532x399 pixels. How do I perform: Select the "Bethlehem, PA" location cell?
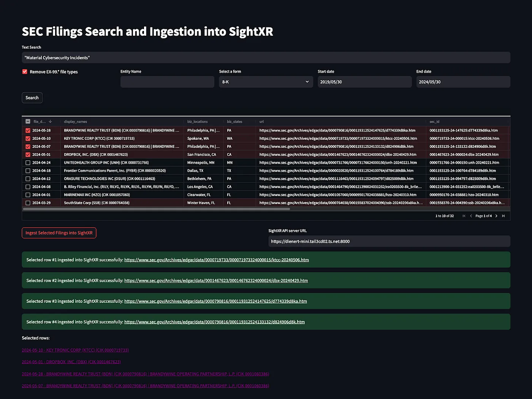coord(199,179)
